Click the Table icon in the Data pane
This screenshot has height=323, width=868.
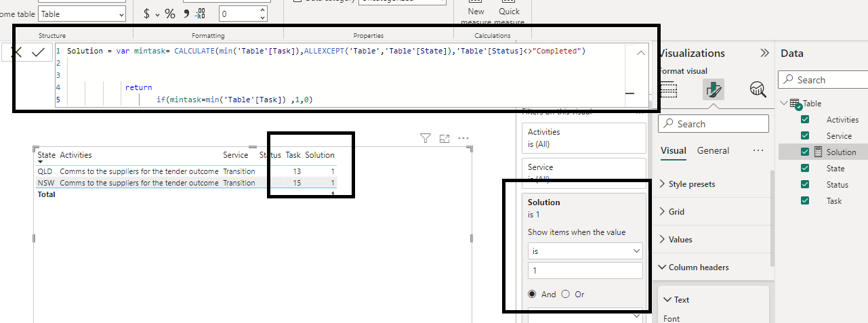[x=796, y=104]
